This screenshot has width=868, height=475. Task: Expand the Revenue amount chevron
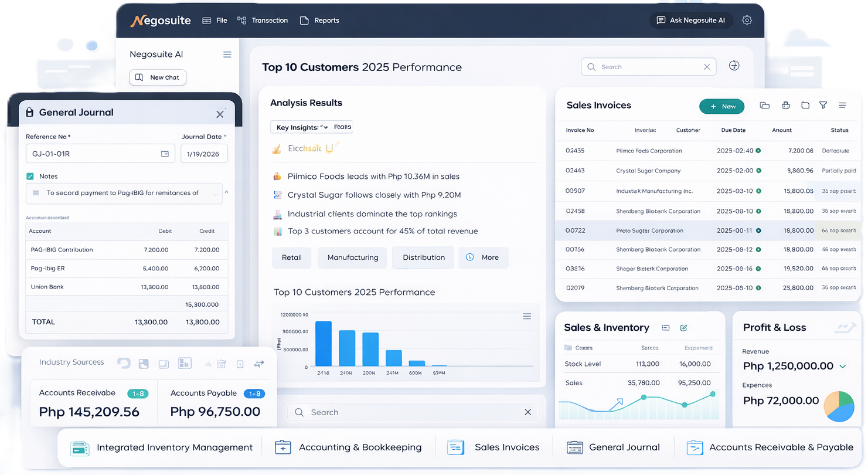click(x=843, y=367)
